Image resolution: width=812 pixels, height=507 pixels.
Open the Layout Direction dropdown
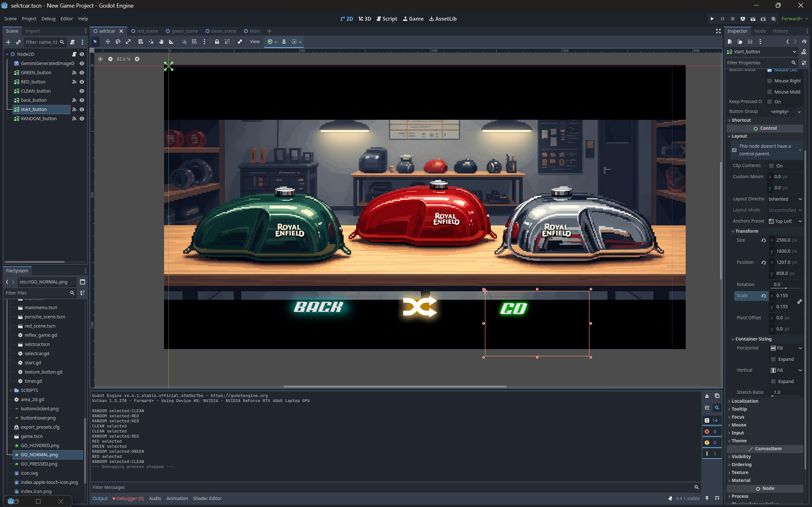785,199
